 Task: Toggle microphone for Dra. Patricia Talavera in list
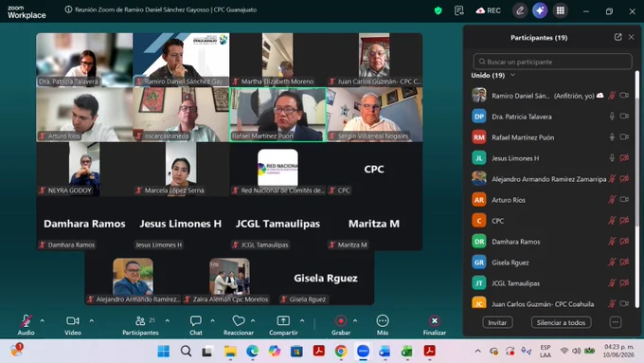[612, 117]
